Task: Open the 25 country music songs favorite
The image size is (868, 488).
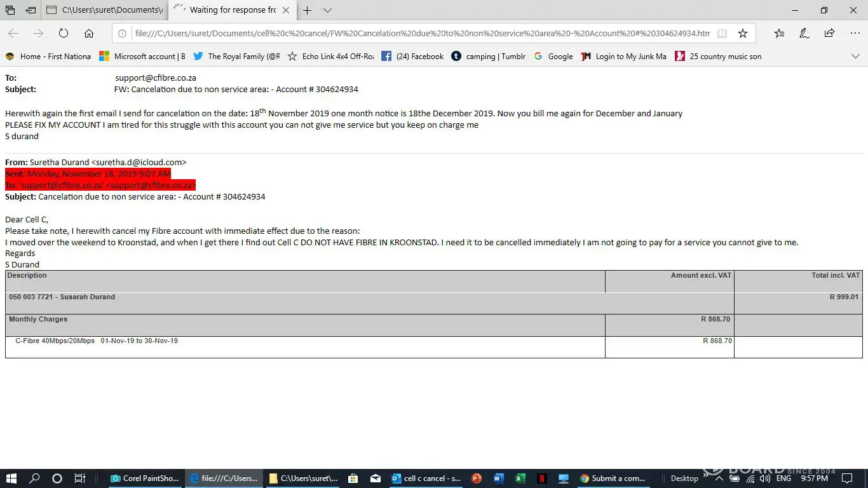Action: (x=718, y=57)
